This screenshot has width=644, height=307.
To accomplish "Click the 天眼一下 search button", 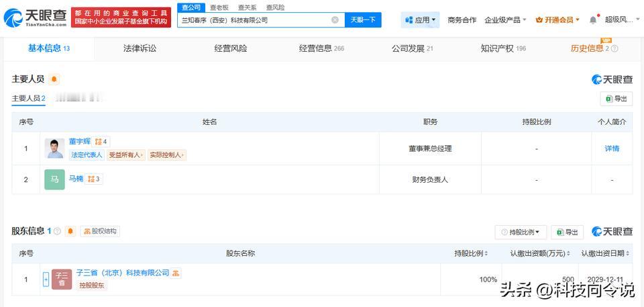I will click(x=363, y=19).
